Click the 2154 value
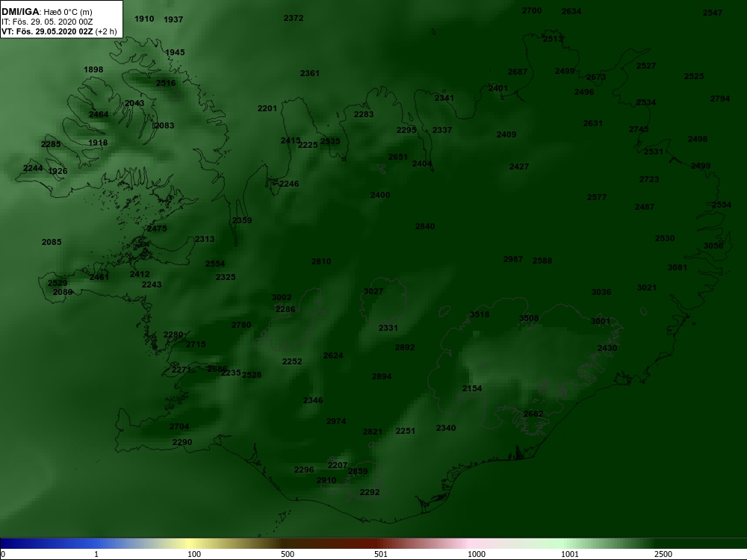747x560 pixels. [472, 388]
